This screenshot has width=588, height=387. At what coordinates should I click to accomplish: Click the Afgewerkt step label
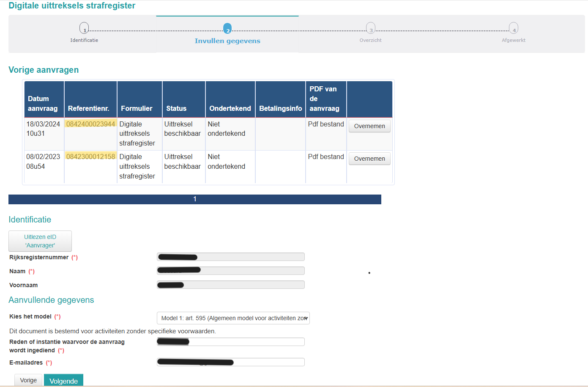[x=514, y=40]
